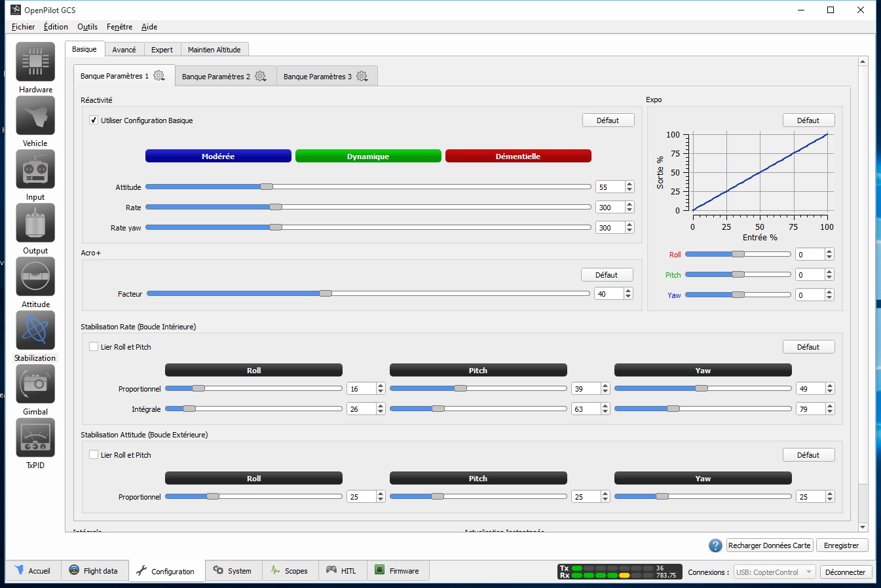This screenshot has height=588, width=881.
Task: Open the Connexions USB CopterControl dropdown
Action: point(775,572)
